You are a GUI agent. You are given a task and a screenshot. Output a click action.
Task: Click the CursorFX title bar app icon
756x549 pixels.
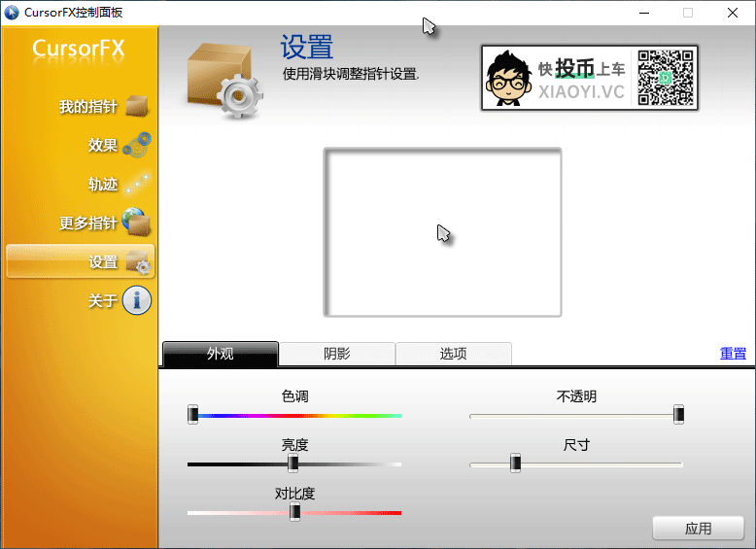(x=11, y=13)
